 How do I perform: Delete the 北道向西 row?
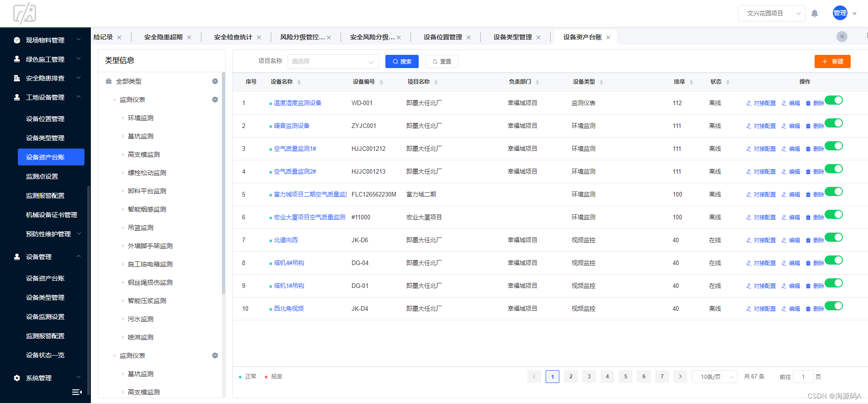(x=815, y=240)
